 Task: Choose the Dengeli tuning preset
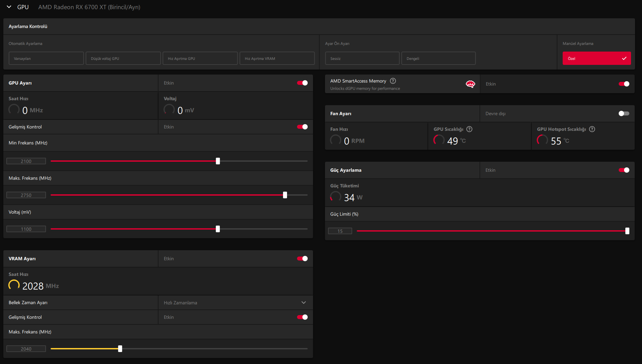pyautogui.click(x=439, y=58)
